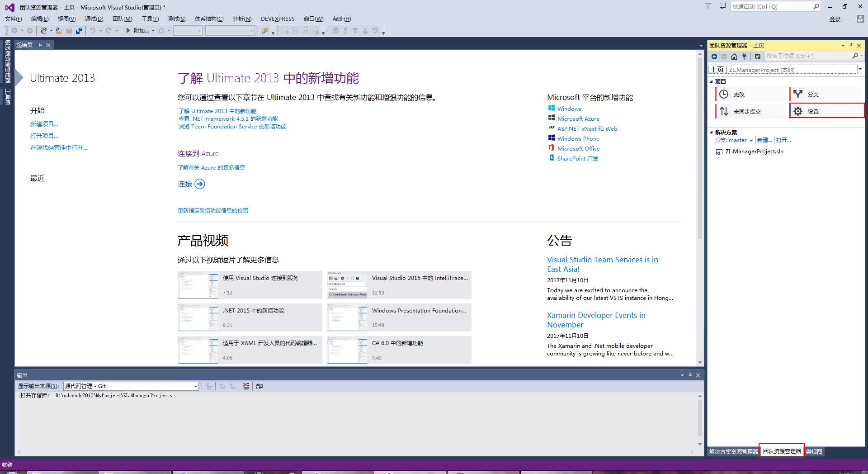The image size is (868, 474).
Task: Click the 重新指定新增功能信息的位置 link
Action: tap(213, 210)
